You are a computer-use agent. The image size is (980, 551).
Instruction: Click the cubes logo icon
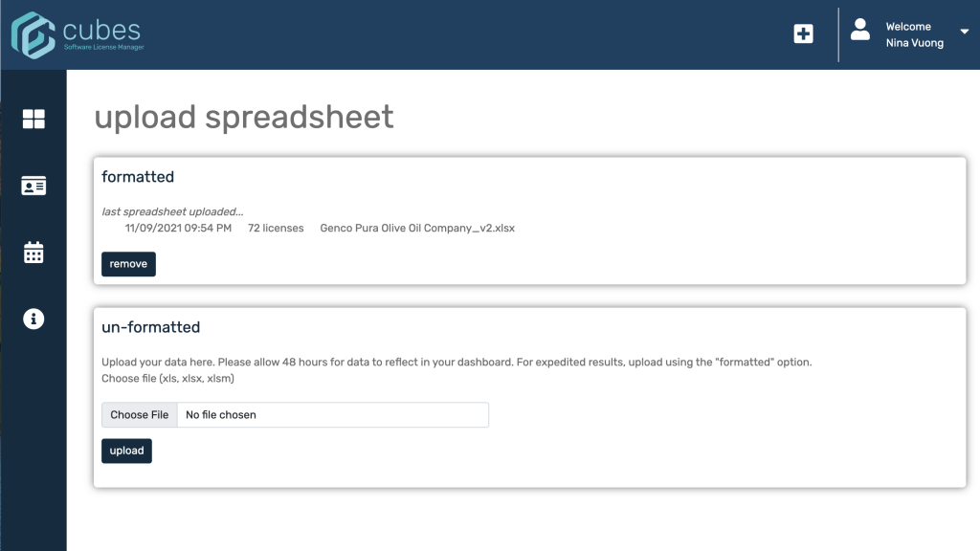pyautogui.click(x=33, y=35)
